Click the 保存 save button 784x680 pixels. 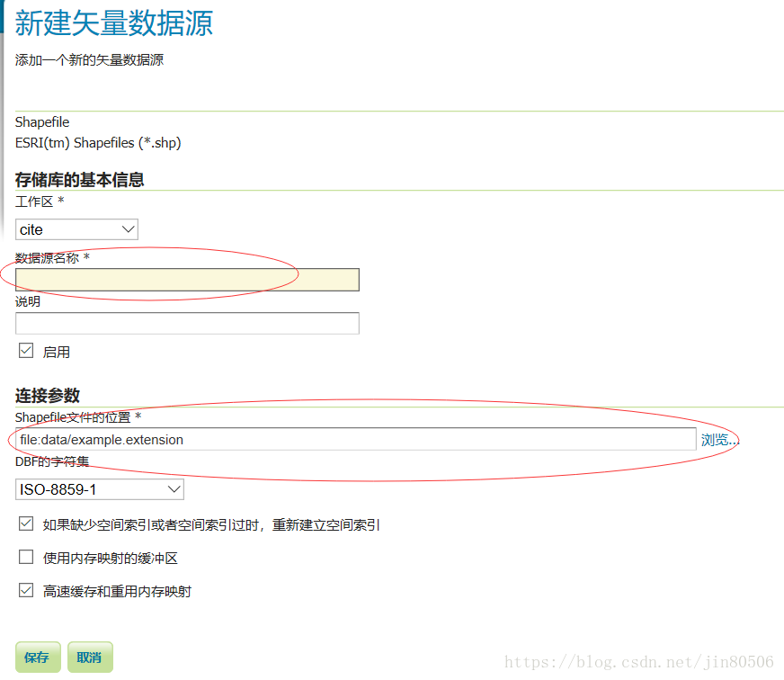pyautogui.click(x=38, y=657)
